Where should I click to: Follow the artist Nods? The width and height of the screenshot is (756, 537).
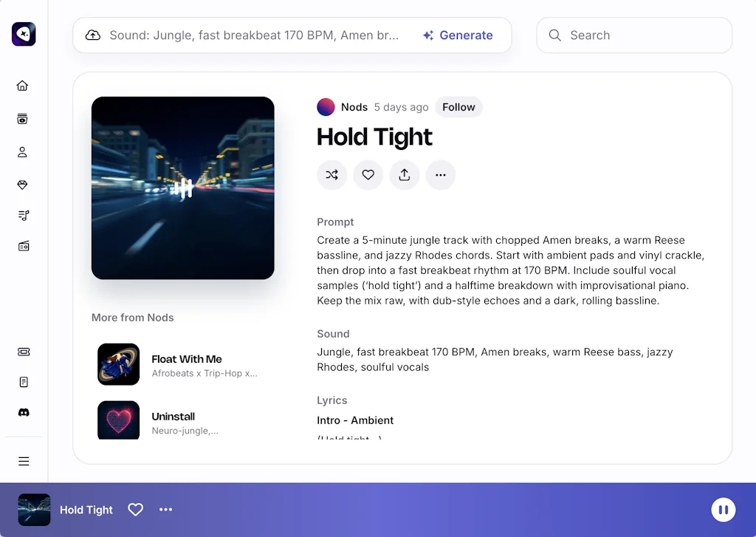458,107
